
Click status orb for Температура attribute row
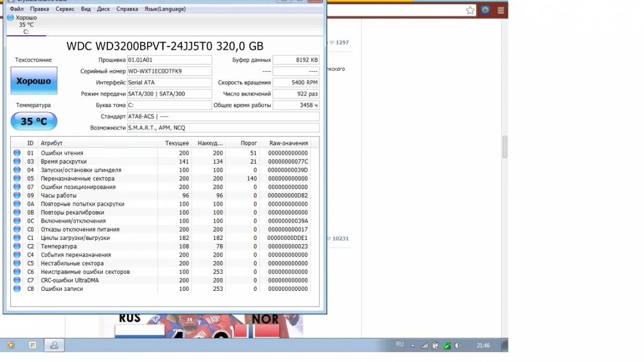pos(17,246)
